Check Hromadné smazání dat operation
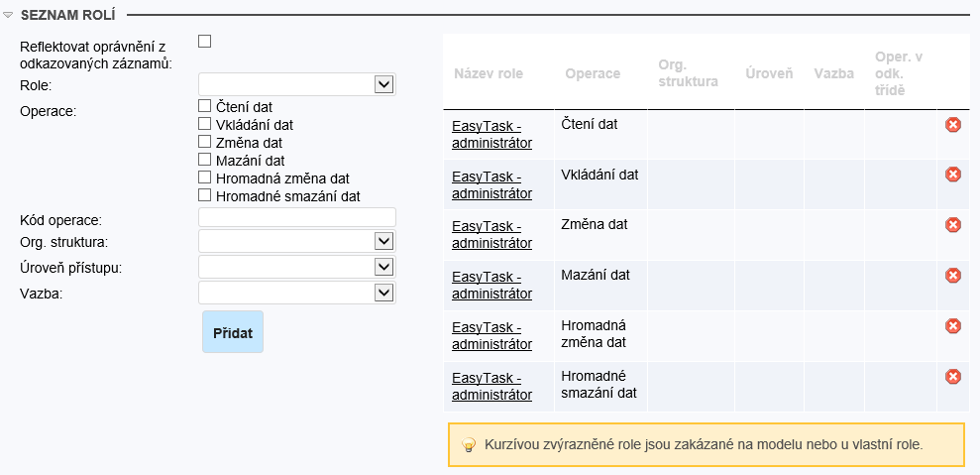Image resolution: width=980 pixels, height=475 pixels. pyautogui.click(x=205, y=195)
